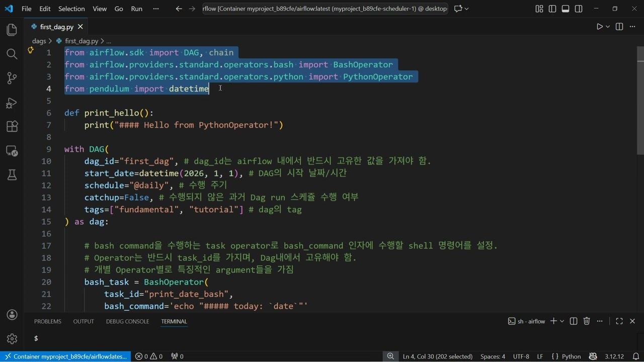Go back with the left arrow
Image resolution: width=644 pixels, height=362 pixels.
(179, 9)
